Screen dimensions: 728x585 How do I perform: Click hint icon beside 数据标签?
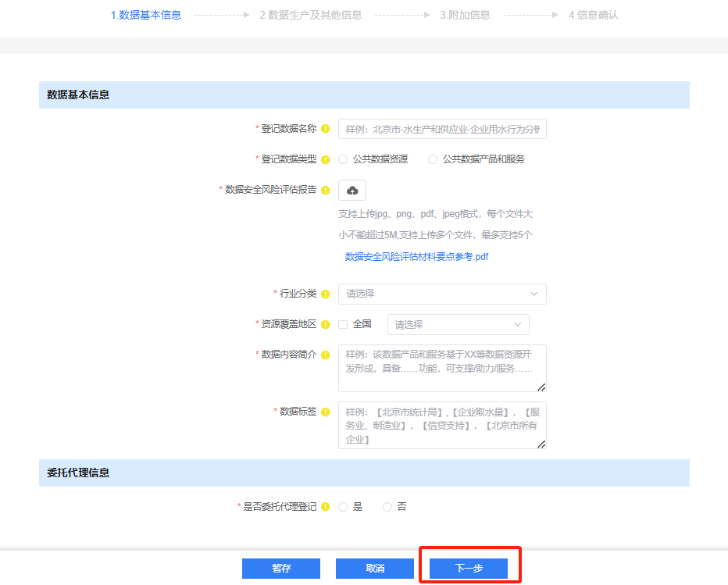tap(325, 412)
